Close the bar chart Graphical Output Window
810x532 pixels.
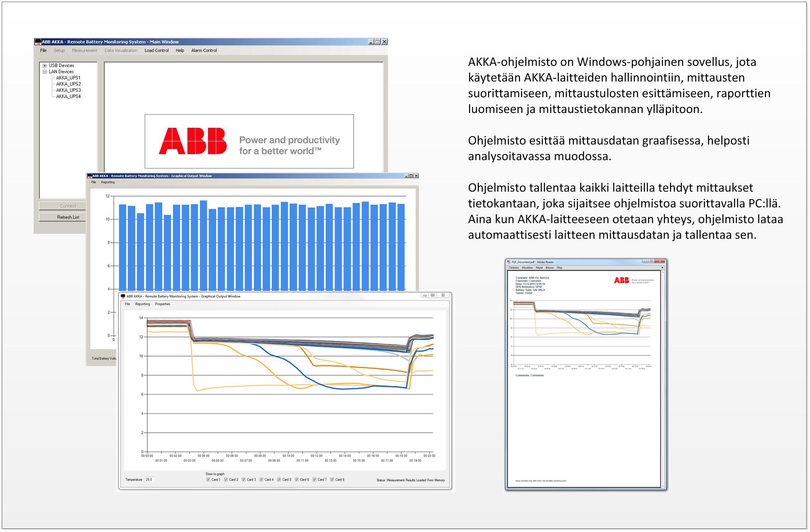(416, 176)
